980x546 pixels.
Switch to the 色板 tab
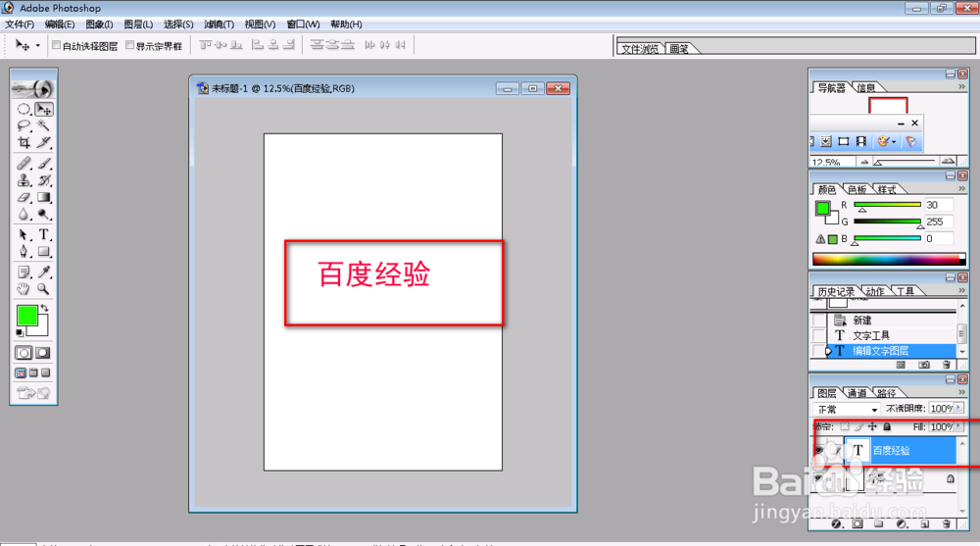click(x=857, y=189)
